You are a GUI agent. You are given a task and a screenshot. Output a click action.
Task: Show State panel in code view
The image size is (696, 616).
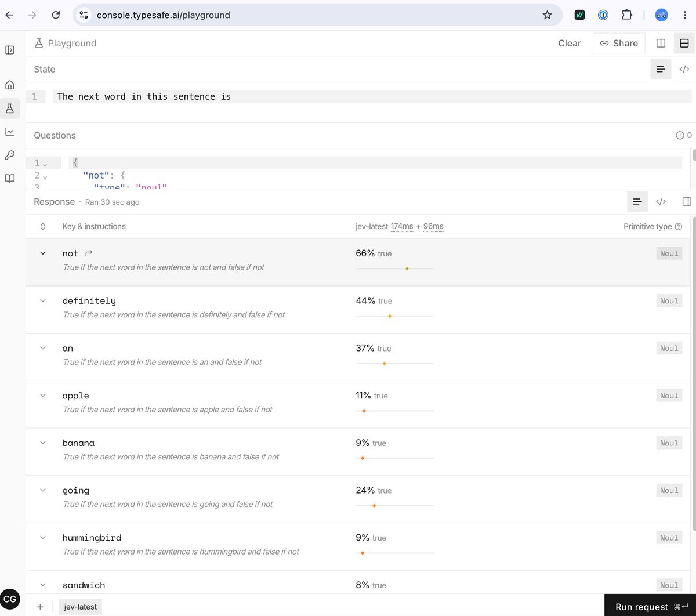tap(684, 69)
